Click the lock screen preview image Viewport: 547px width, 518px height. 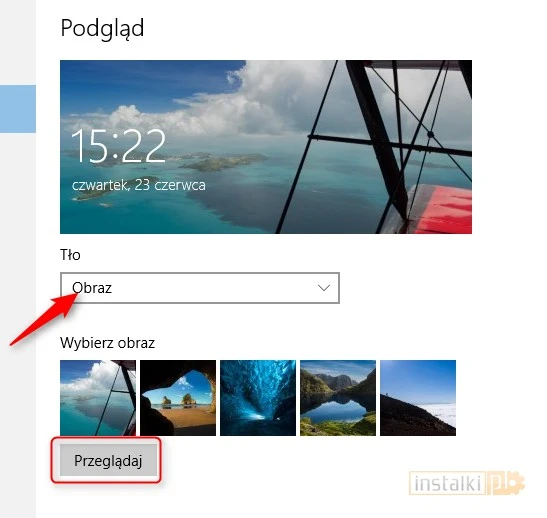(266, 147)
